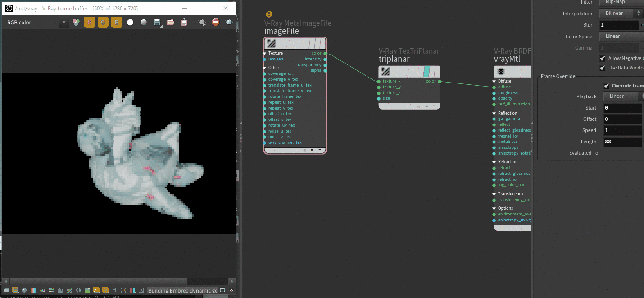Toggle the blue channel button
The height and width of the screenshot is (298, 644).
click(117, 22)
